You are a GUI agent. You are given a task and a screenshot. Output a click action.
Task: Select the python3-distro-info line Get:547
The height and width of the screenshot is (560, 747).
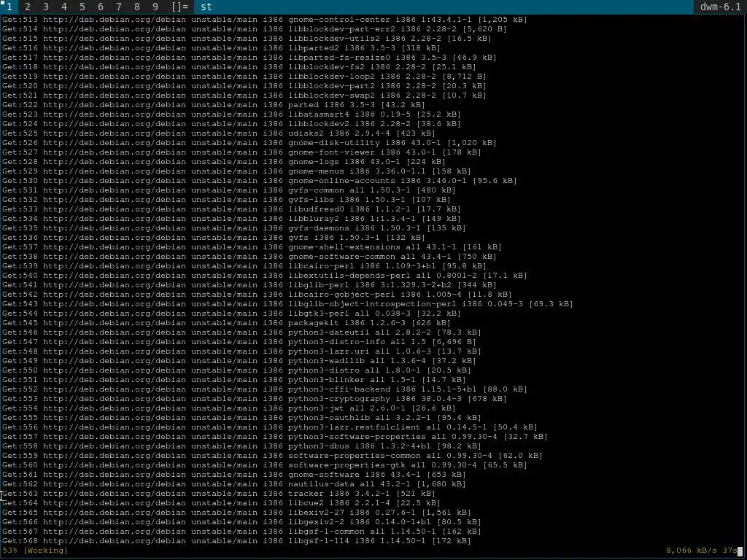pyautogui.click(x=239, y=342)
